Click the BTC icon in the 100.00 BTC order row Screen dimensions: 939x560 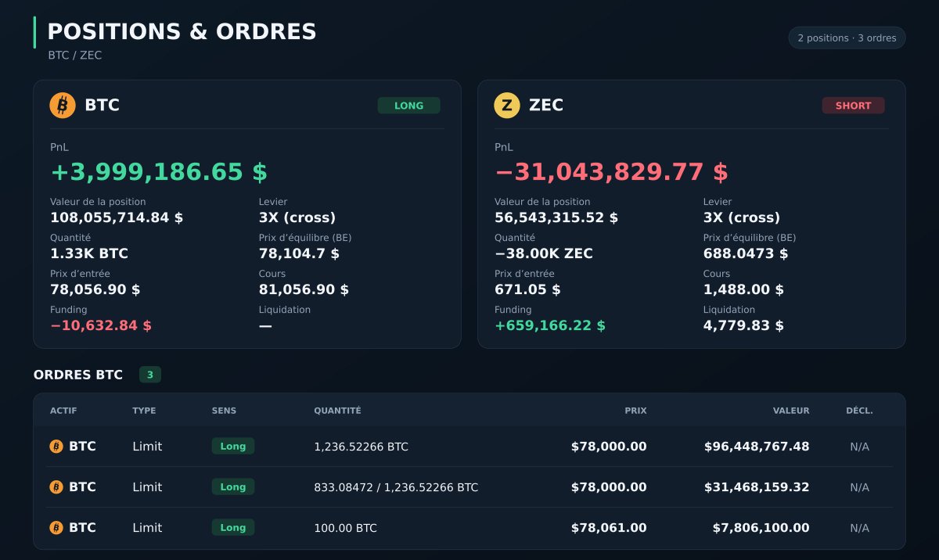click(x=56, y=528)
